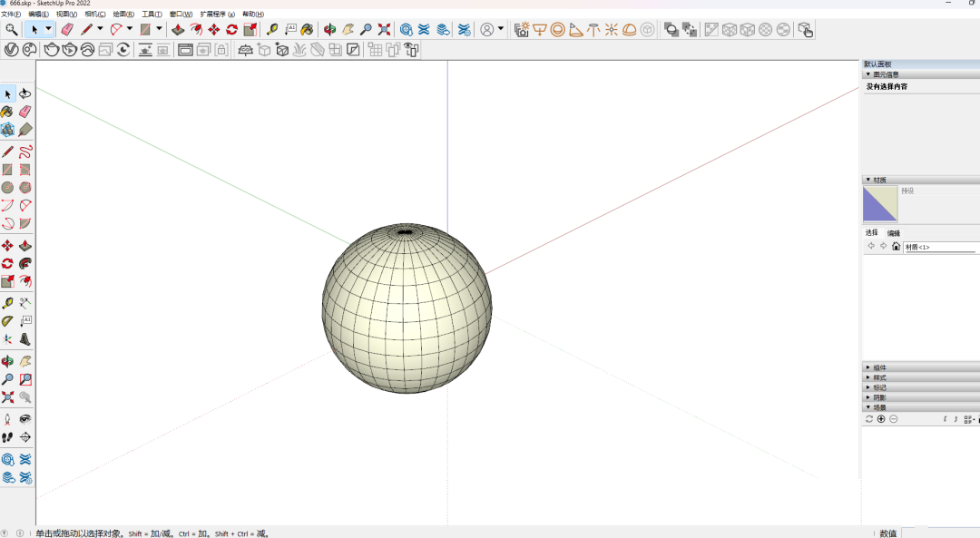Click the current material preview swatch
The width and height of the screenshot is (980, 538).
[x=879, y=204]
